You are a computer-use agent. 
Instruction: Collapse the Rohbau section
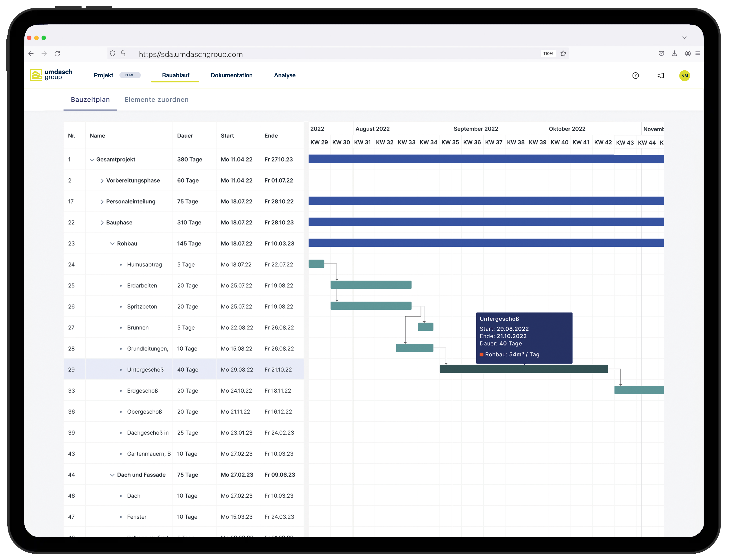[112, 243]
